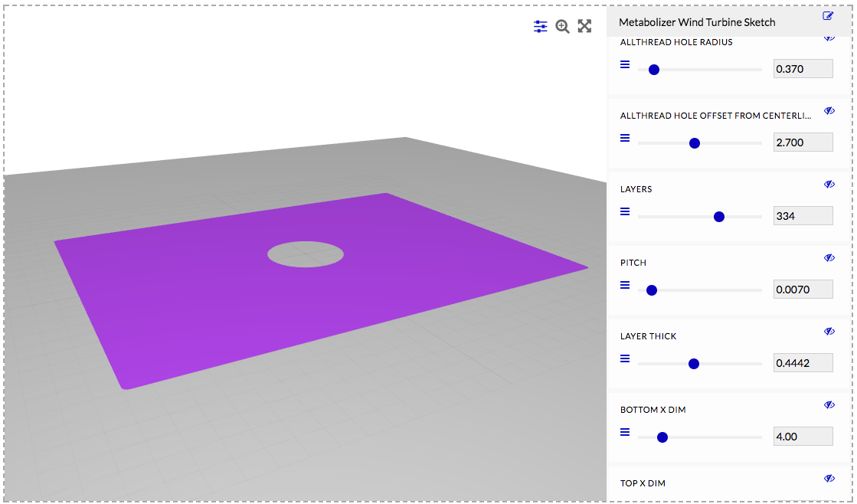857x504 pixels.
Task: Click the Allthread Hole Radius slider handle
Action: [x=654, y=70]
